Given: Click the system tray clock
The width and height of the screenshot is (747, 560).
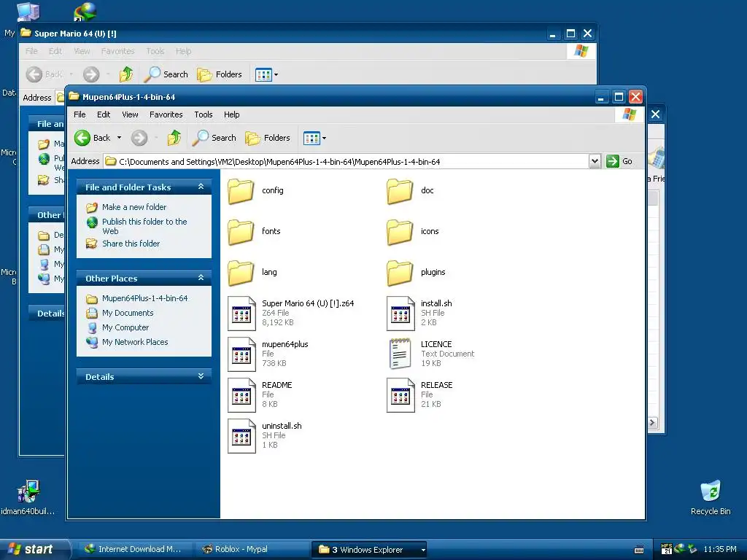Looking at the screenshot, I should pyautogui.click(x=720, y=549).
